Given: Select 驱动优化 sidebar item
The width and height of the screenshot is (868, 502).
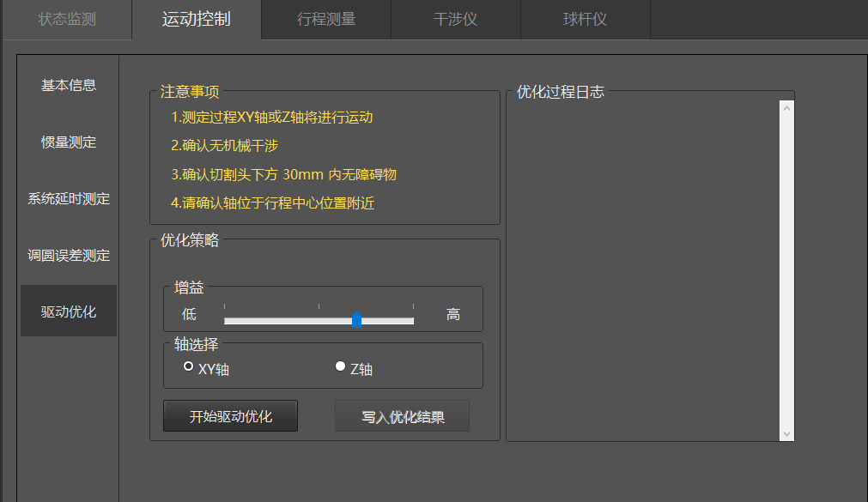Looking at the screenshot, I should click(x=69, y=311).
